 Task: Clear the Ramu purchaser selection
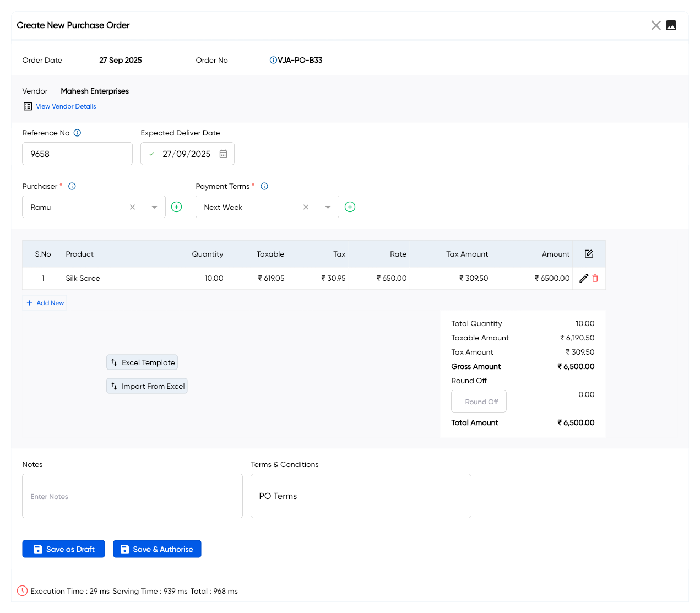132,207
